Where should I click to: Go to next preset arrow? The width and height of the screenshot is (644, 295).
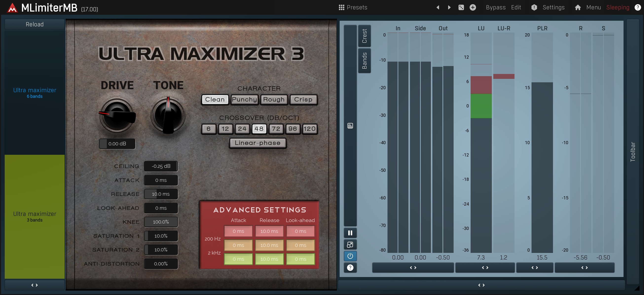pyautogui.click(x=449, y=7)
